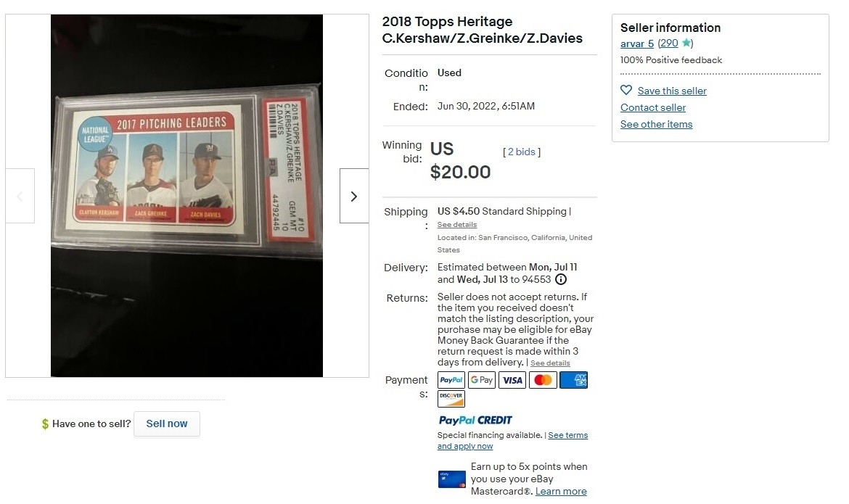Click the Google Pay icon
This screenshot has height=504, width=849.
point(482,380)
